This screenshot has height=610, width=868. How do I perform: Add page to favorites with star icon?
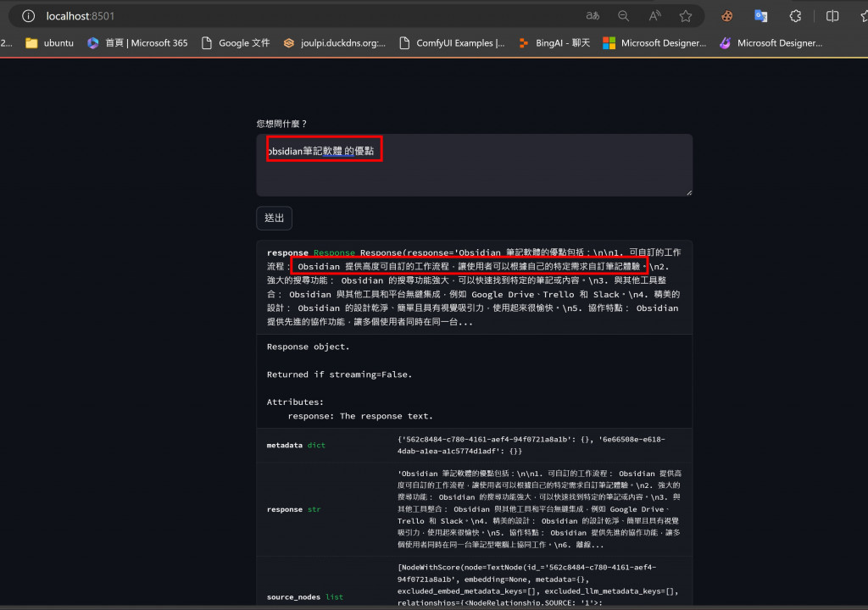(685, 16)
